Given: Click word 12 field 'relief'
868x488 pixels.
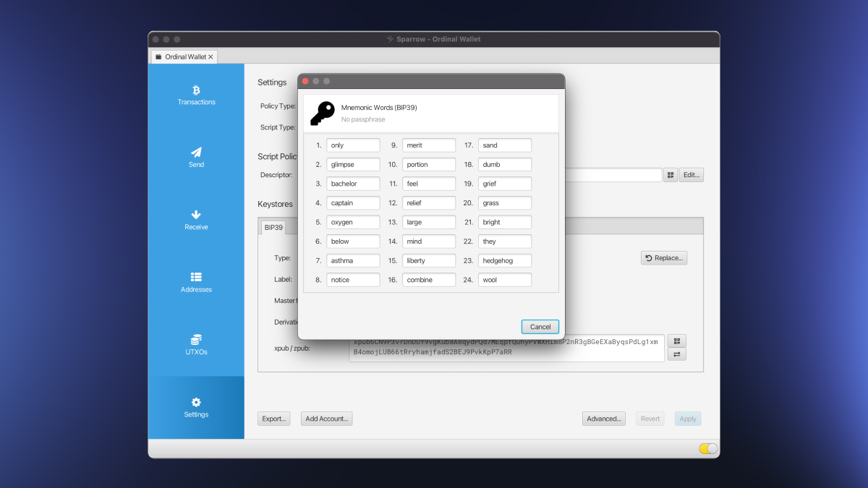Looking at the screenshot, I should (429, 203).
